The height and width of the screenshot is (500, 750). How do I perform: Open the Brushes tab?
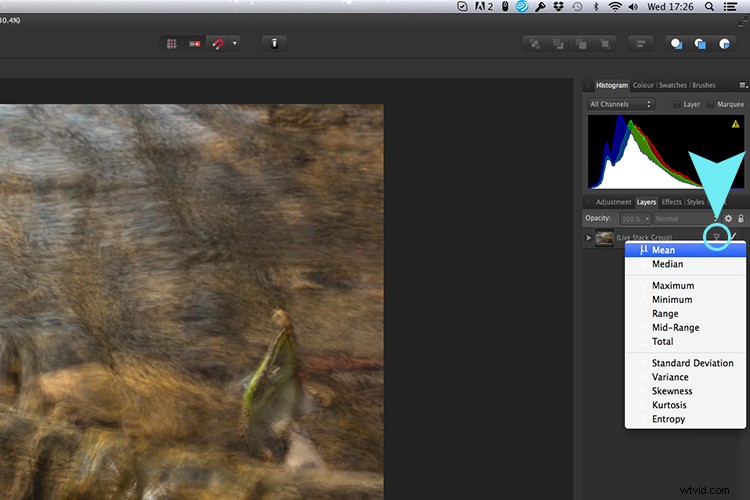(704, 85)
